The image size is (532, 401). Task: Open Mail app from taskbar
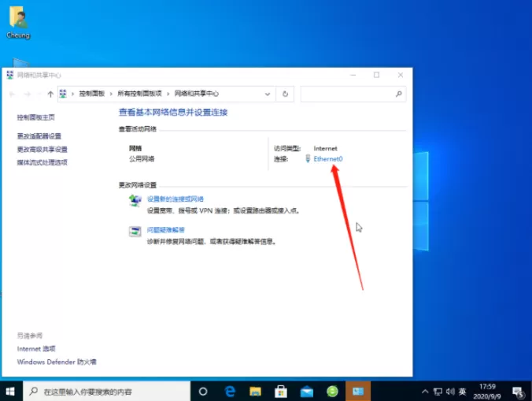[307, 392]
